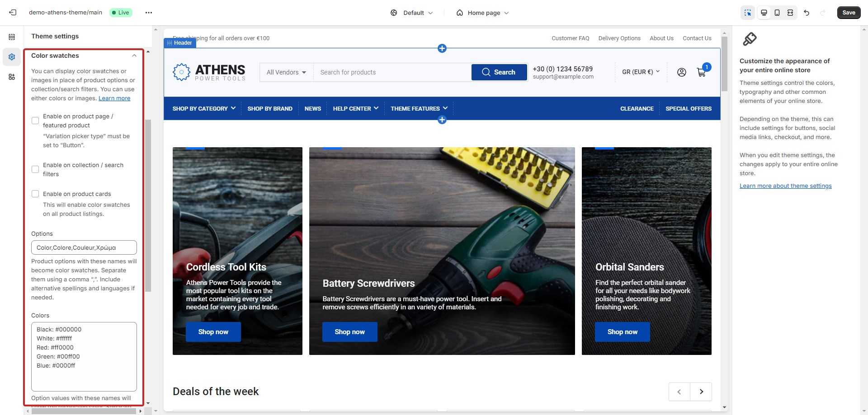
Task: Open the Home page template dropdown
Action: 483,13
